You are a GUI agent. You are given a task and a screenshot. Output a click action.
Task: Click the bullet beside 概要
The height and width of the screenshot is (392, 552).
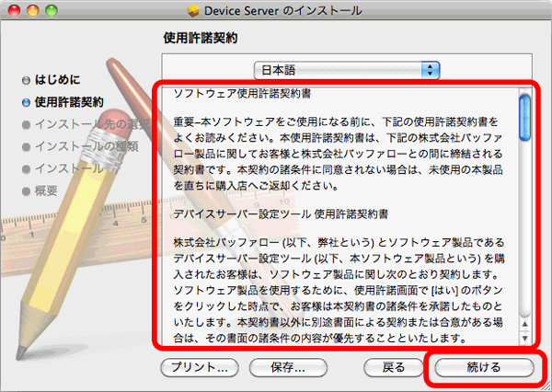point(26,191)
